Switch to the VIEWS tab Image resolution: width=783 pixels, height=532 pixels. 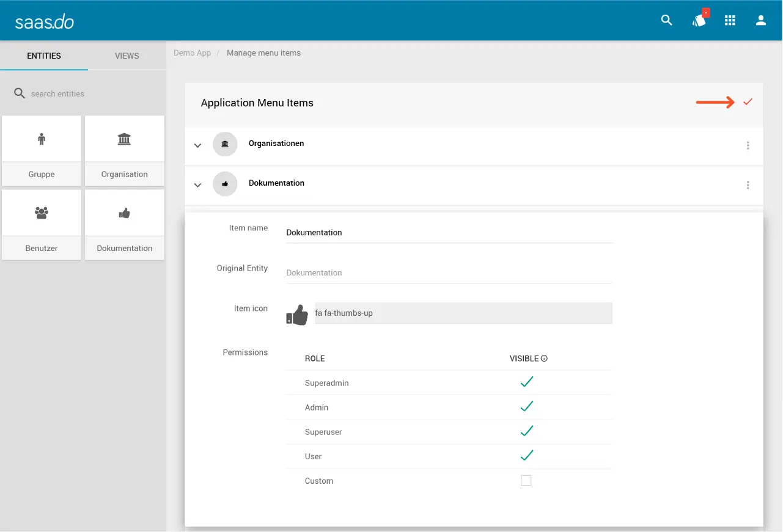(x=127, y=56)
